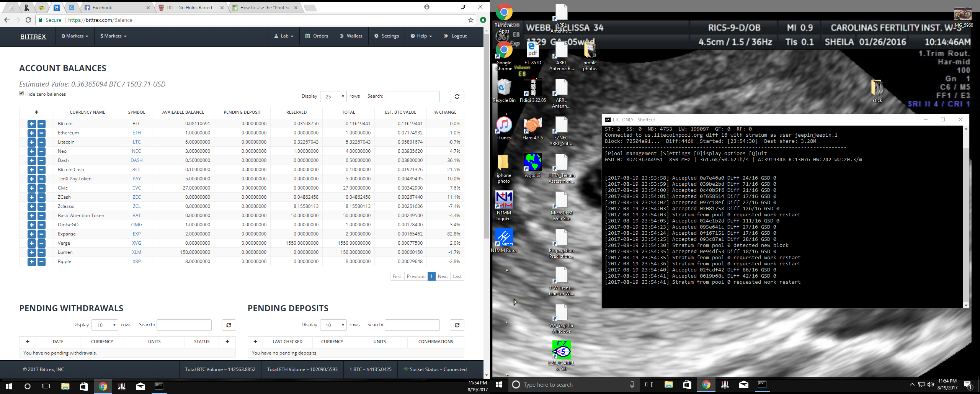Image resolution: width=980 pixels, height=394 pixels.
Task: Expand the Lab dropdown menu
Action: pos(284,36)
